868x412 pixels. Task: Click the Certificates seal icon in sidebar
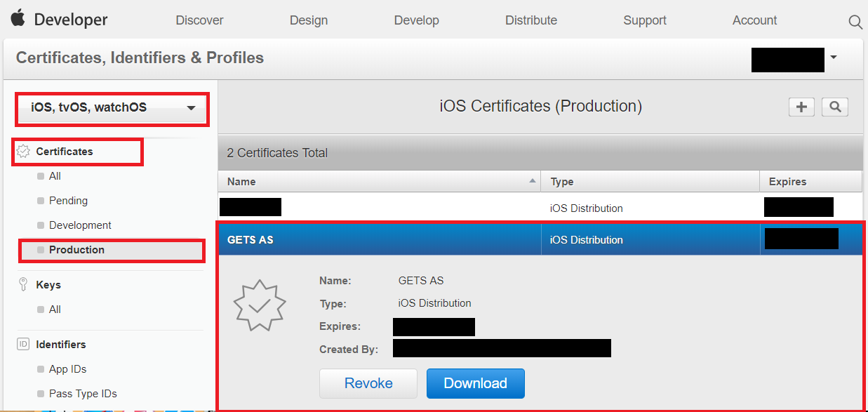click(x=23, y=152)
